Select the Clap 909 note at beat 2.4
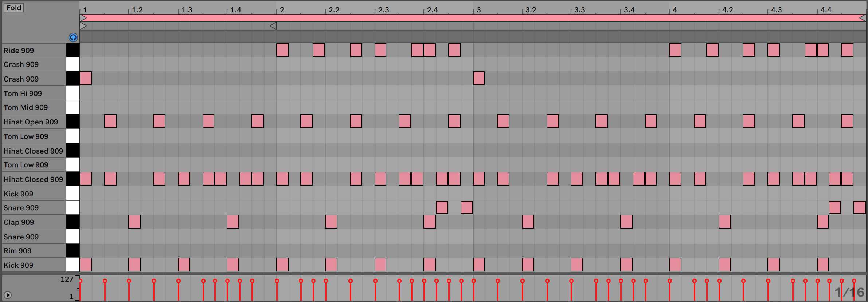Screen dimensions: 868x302 click(430, 222)
